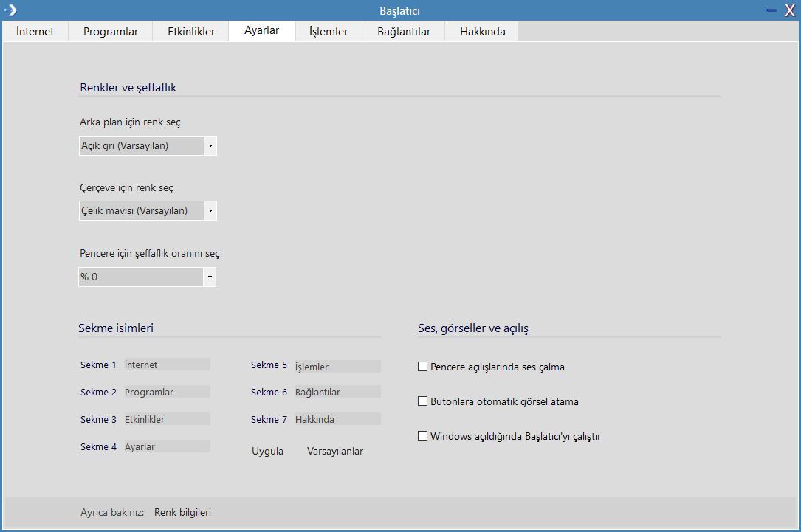Click the arrow icon in title bar

10,10
